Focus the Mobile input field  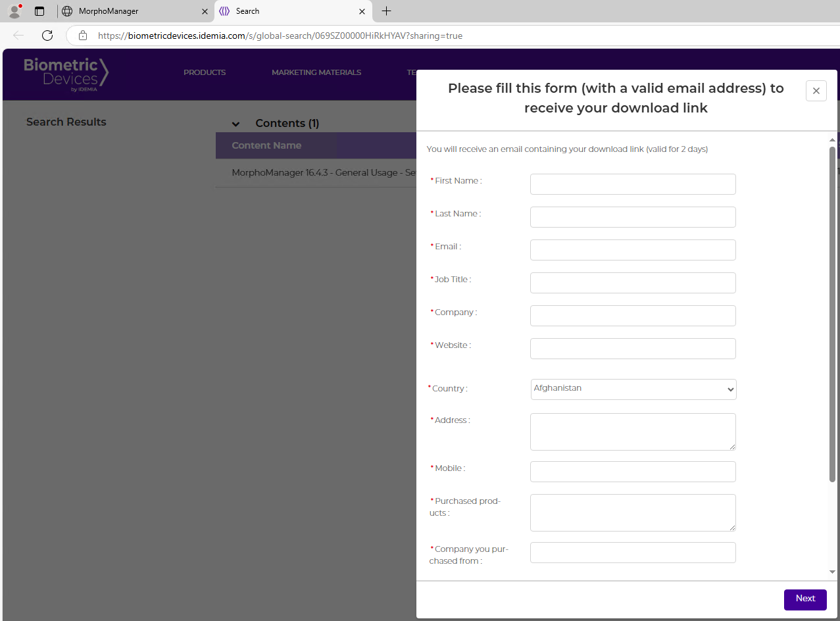pos(633,472)
